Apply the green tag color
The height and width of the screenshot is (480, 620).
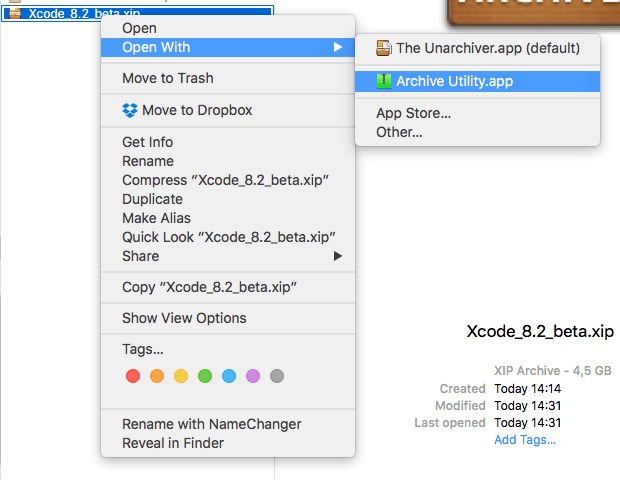pyautogui.click(x=205, y=376)
